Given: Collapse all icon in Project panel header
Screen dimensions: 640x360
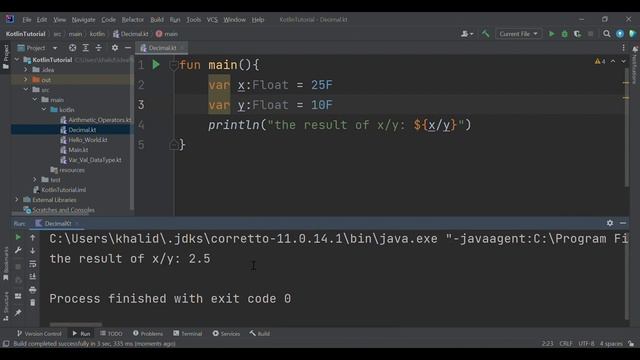Looking at the screenshot, I should pyautogui.click(x=98, y=48).
